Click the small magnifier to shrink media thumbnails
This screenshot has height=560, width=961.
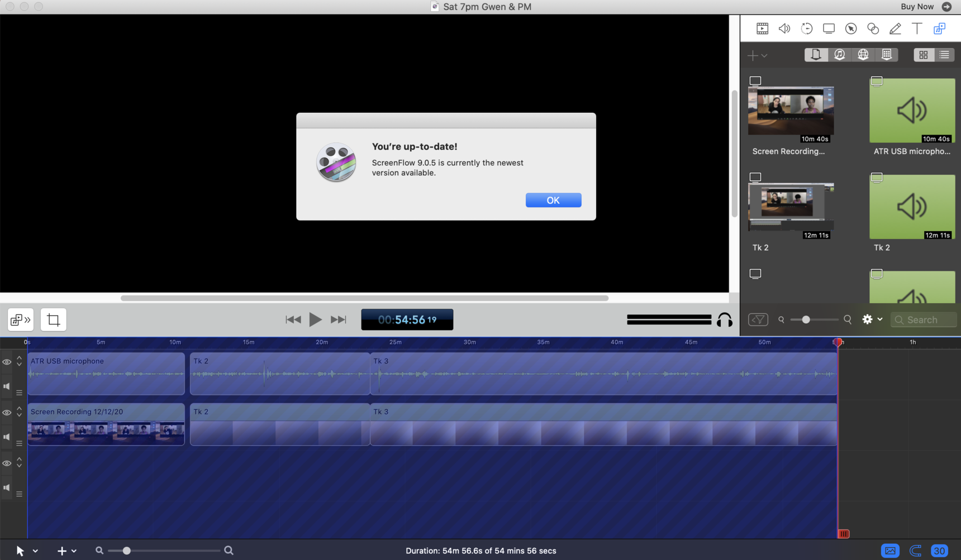pos(781,319)
